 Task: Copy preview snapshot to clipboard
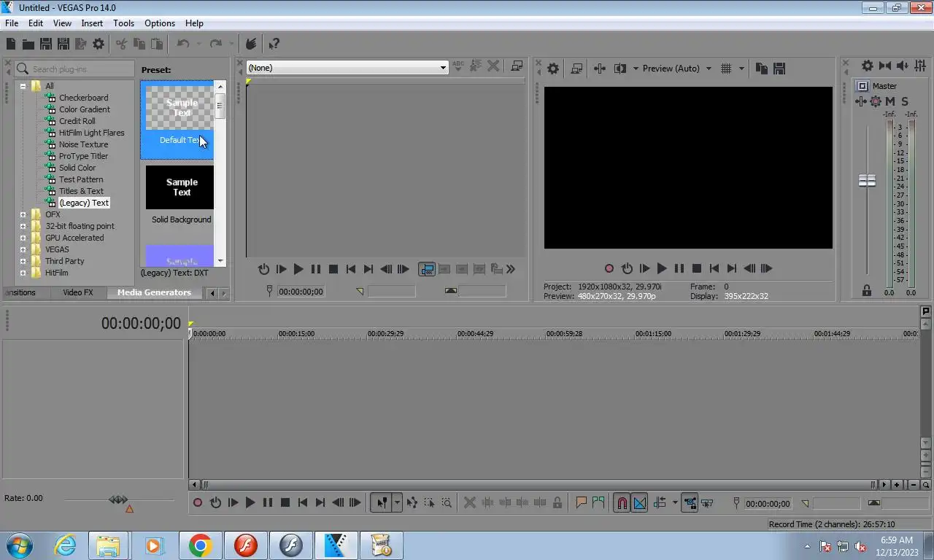click(762, 69)
